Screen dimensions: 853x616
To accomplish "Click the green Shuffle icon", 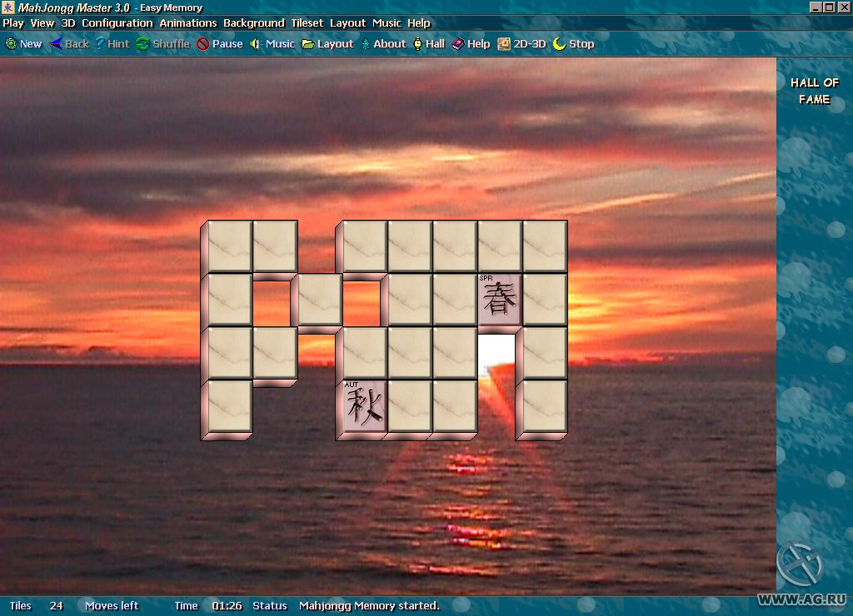I will pyautogui.click(x=142, y=44).
